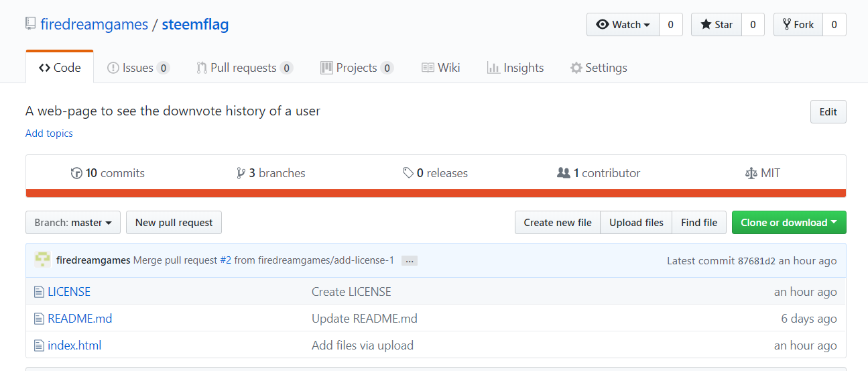
Task: Open firedreamgames owner link in header
Action: [95, 25]
